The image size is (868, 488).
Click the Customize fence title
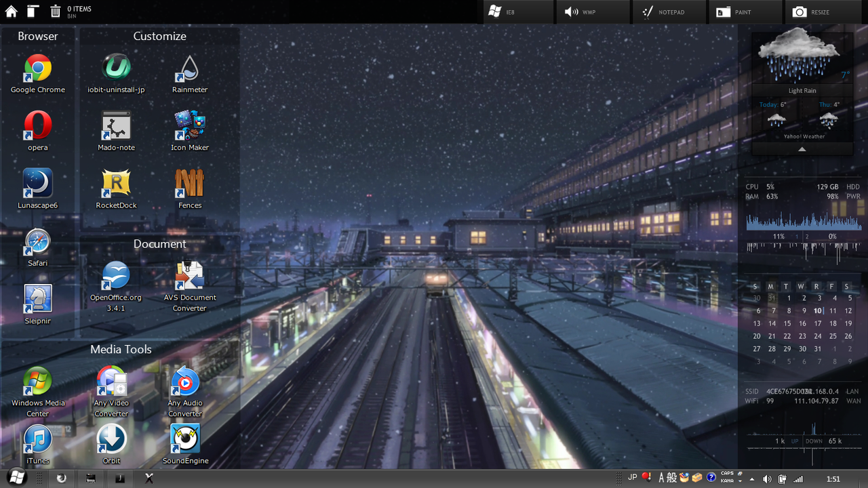click(x=159, y=36)
